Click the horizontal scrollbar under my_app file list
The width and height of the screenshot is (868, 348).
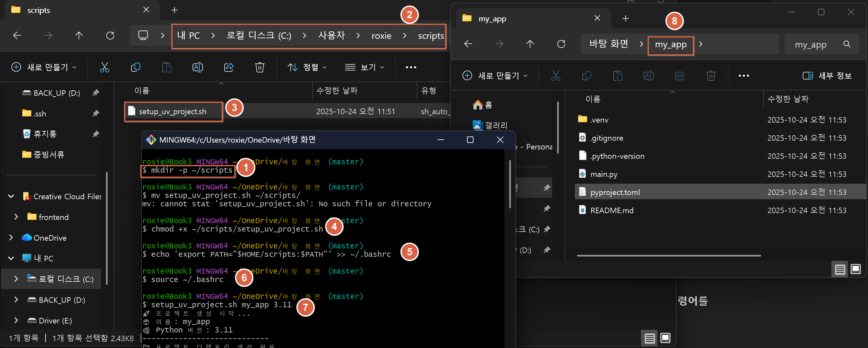click(669, 256)
